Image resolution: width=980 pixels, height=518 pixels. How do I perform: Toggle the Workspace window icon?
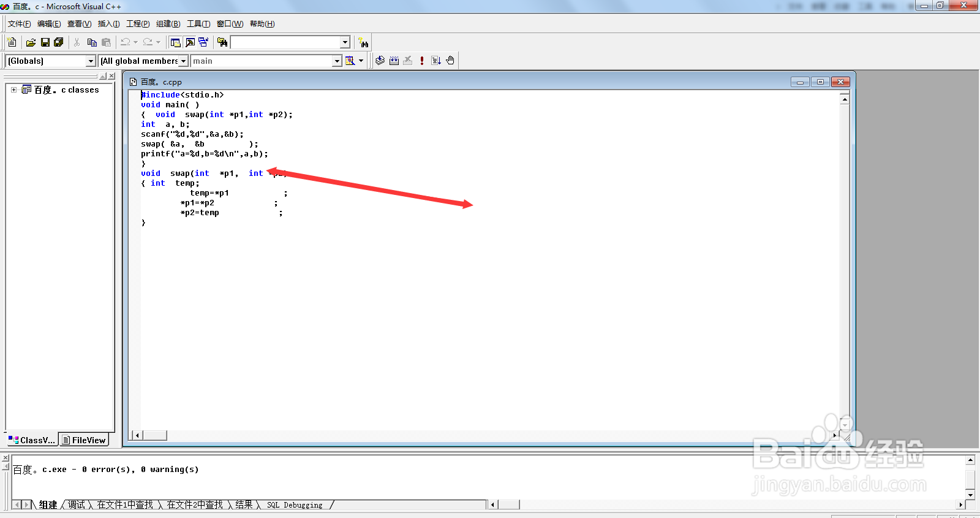(x=176, y=42)
